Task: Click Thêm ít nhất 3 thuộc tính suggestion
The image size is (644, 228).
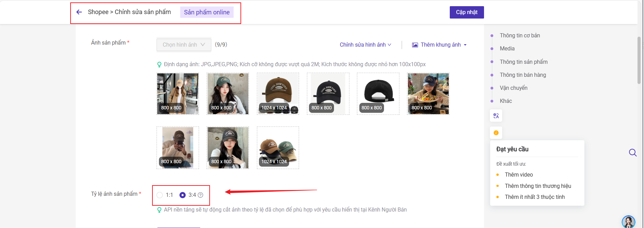Action: click(535, 197)
